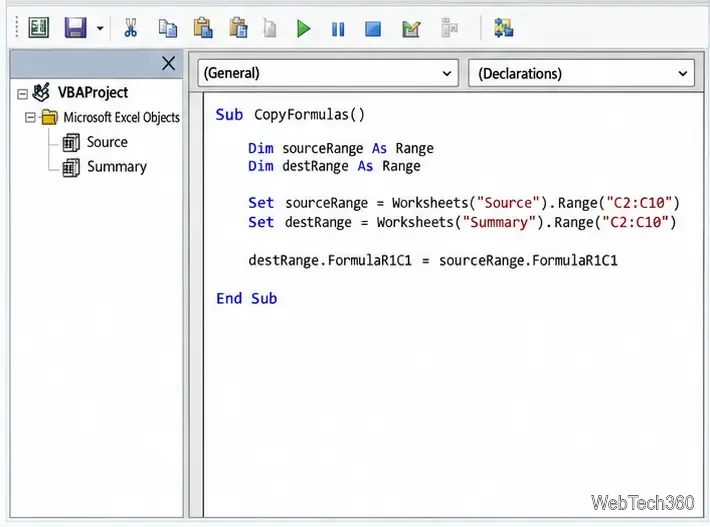
Task: Click the destRange.FormulaR1C1 statement
Action: click(433, 261)
